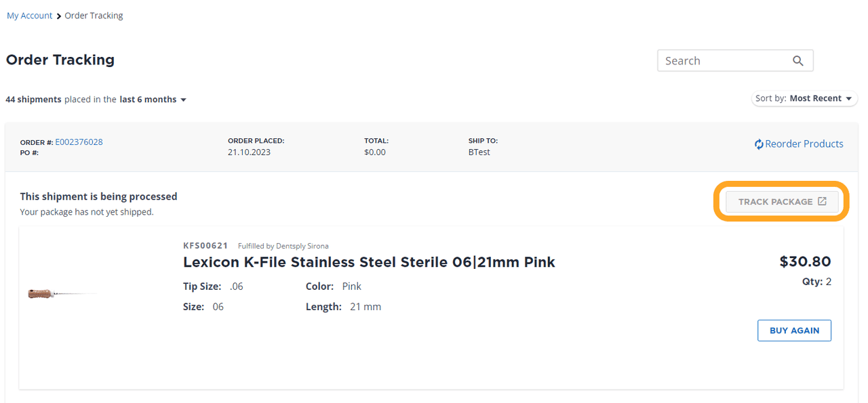Screen dimensions: 868x403
Task: Click the Lexicon K-File product thumbnail
Action: click(x=62, y=294)
